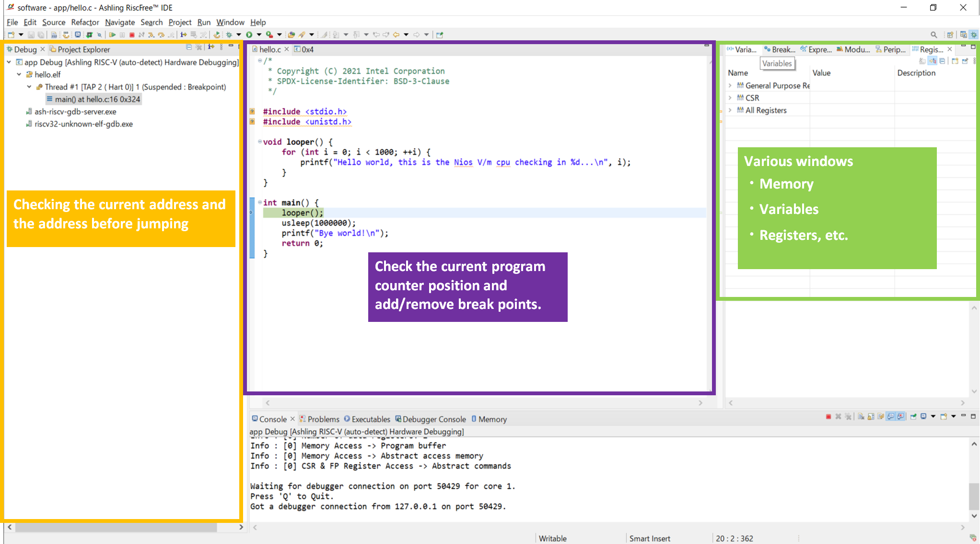Click the Resume debug icon

click(113, 35)
